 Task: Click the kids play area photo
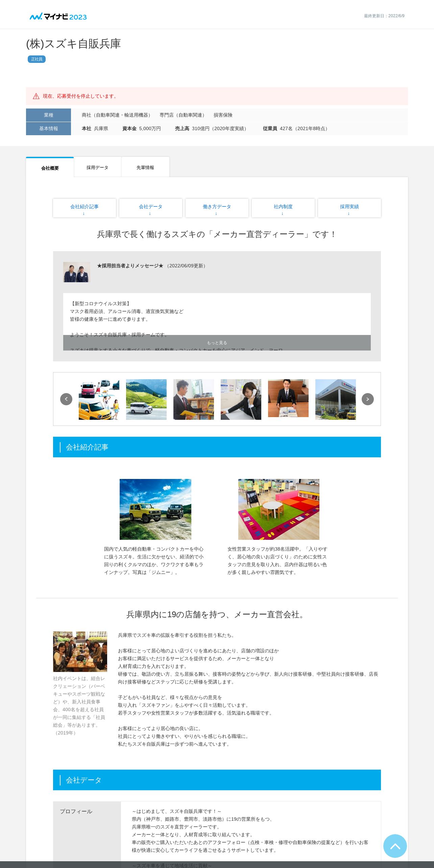[279, 509]
